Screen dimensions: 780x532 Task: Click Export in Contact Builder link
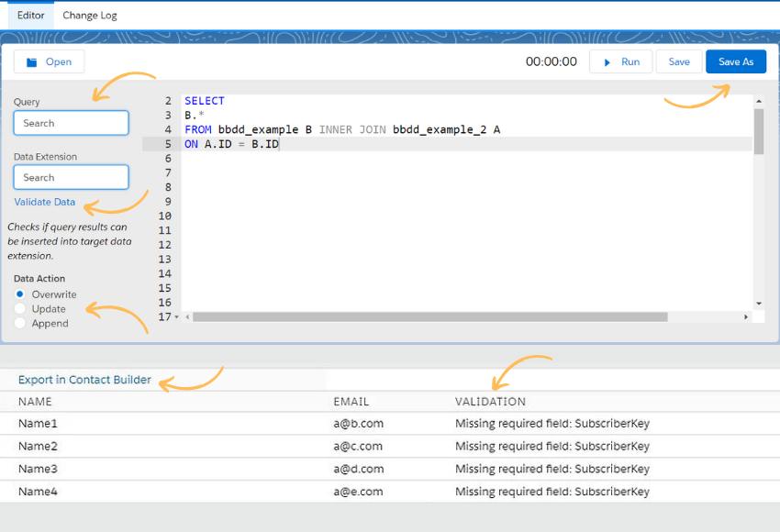(x=84, y=380)
